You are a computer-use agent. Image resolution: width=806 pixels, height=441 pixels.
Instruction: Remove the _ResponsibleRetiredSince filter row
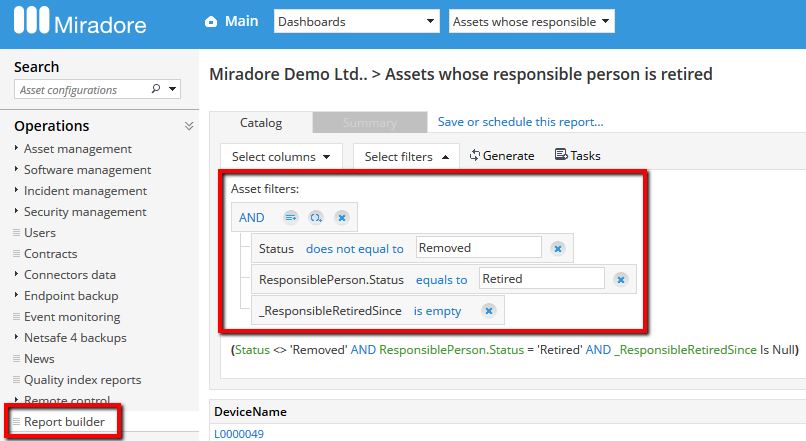point(489,310)
